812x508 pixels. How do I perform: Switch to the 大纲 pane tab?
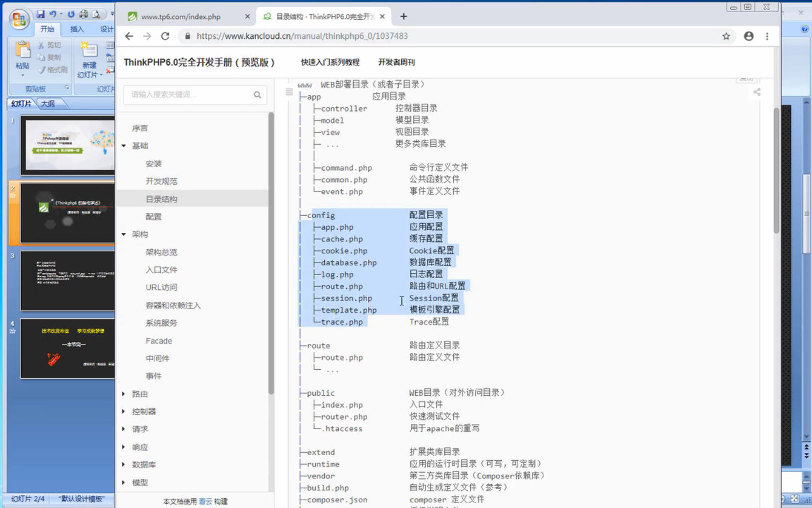pyautogui.click(x=48, y=104)
